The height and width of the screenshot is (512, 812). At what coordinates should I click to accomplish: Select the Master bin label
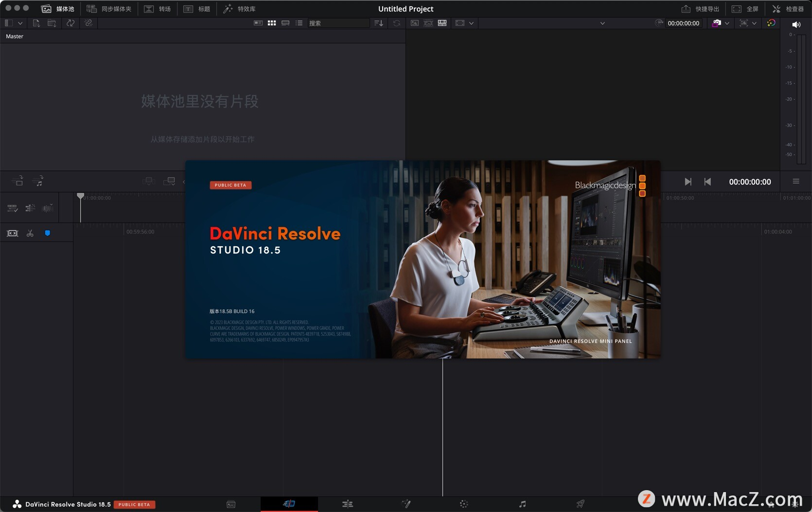point(15,36)
